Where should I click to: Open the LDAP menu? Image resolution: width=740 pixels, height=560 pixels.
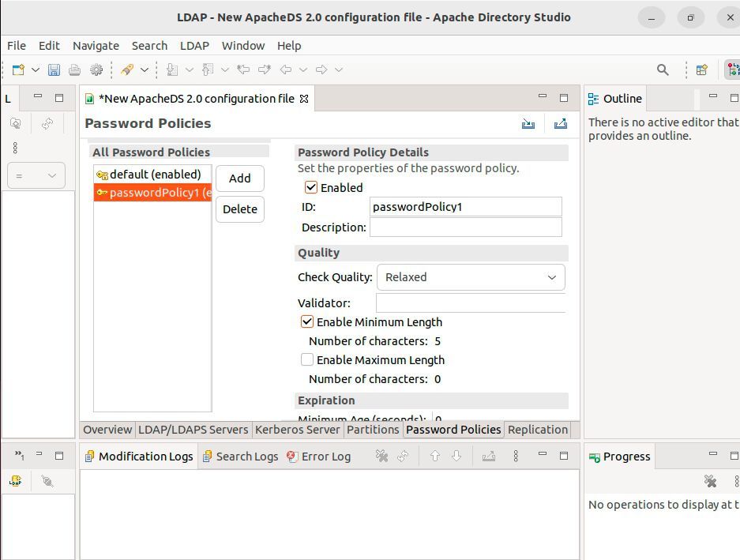193,45
